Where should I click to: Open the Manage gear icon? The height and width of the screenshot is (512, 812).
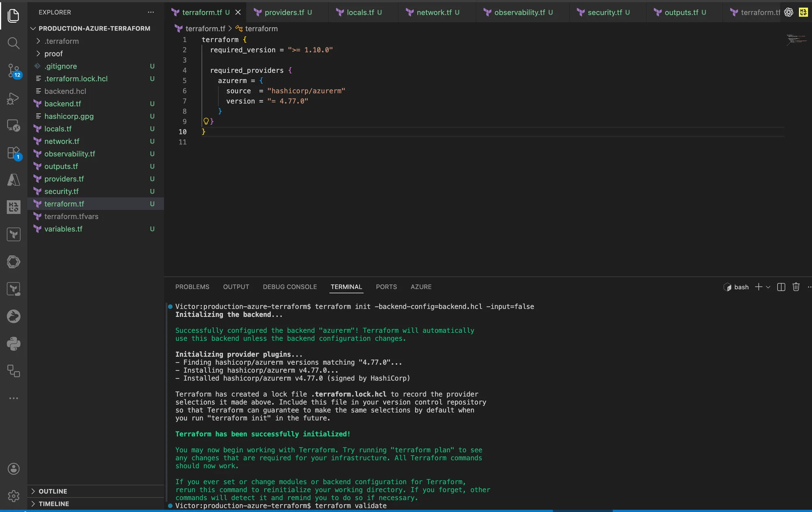(13, 496)
